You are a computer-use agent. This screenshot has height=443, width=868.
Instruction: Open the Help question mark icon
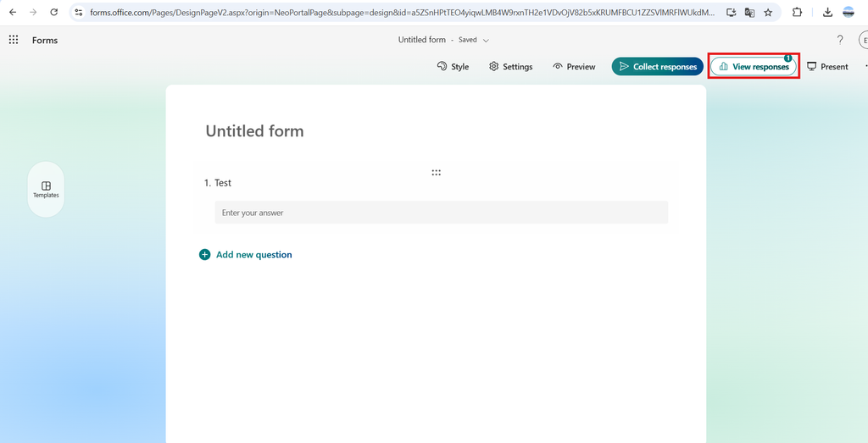pyautogui.click(x=840, y=40)
